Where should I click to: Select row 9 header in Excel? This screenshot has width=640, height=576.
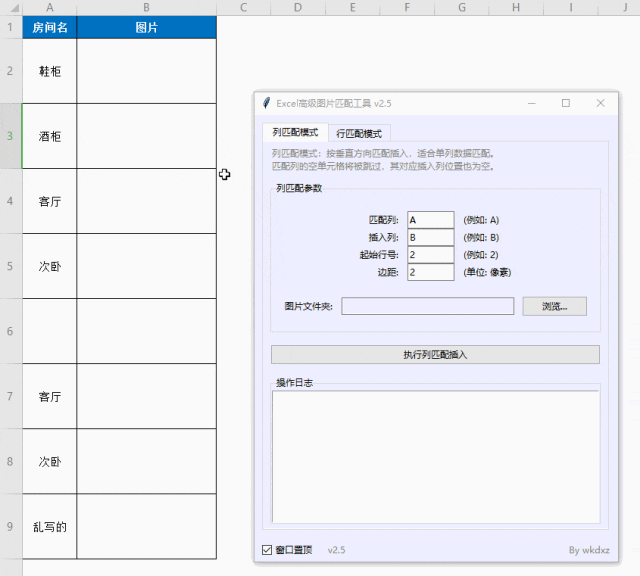[11, 526]
